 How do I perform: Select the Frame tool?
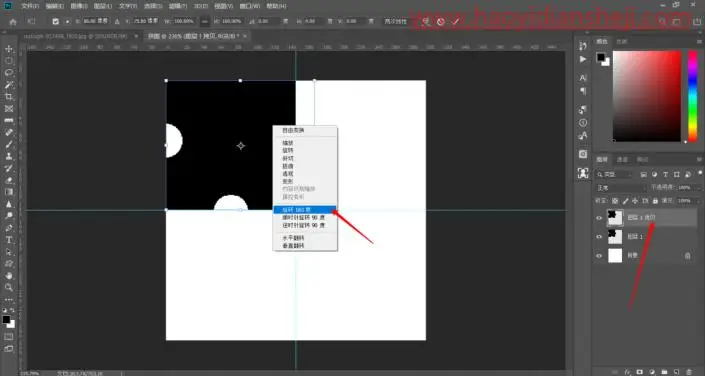(x=9, y=108)
